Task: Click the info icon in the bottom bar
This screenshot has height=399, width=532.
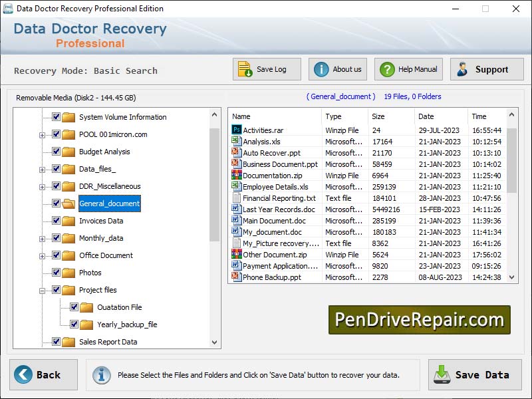Action: 101,375
